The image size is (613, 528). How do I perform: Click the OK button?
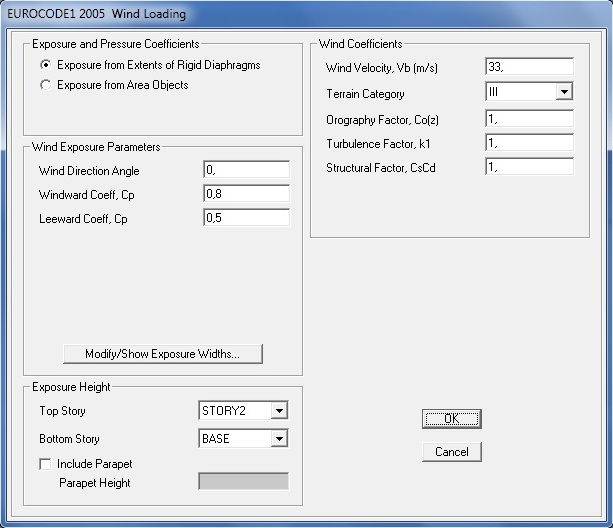[452, 419]
